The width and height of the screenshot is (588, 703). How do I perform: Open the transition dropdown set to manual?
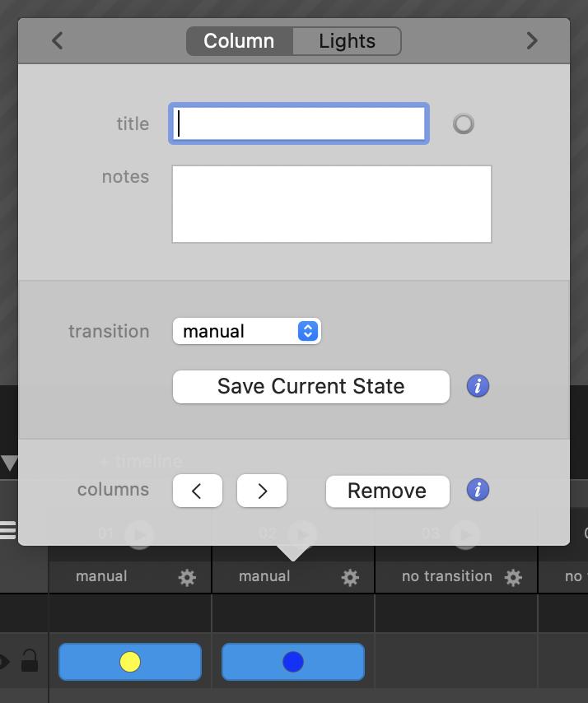click(246, 331)
